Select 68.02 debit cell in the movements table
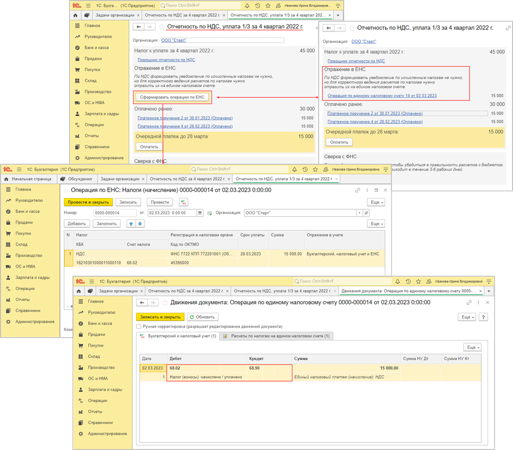 (x=182, y=368)
